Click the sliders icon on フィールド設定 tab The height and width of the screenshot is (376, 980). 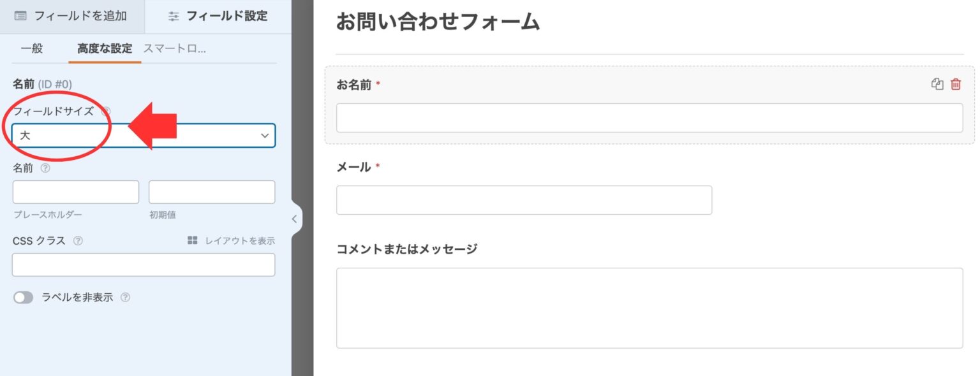(174, 17)
